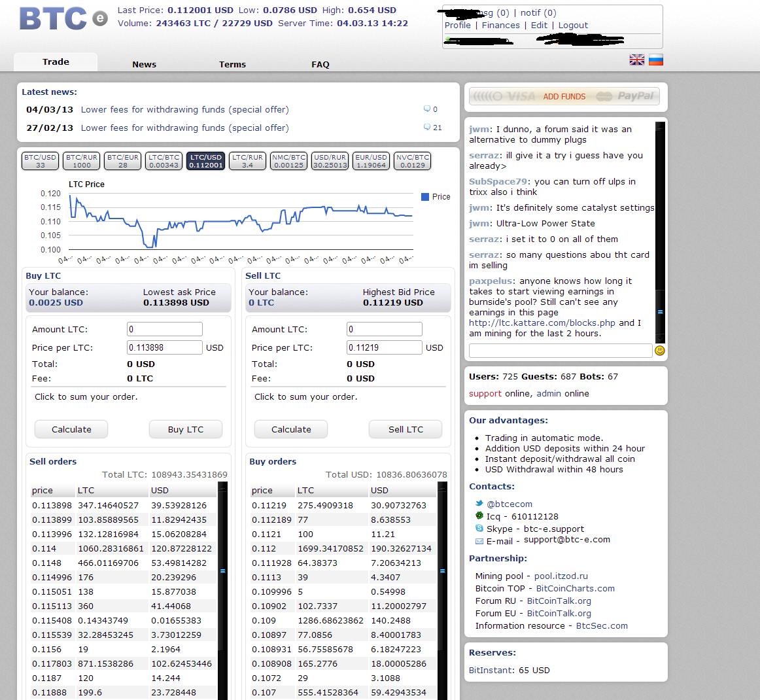Open the @btcecom Twitter link
This screenshot has height=700, width=760.
point(510,504)
